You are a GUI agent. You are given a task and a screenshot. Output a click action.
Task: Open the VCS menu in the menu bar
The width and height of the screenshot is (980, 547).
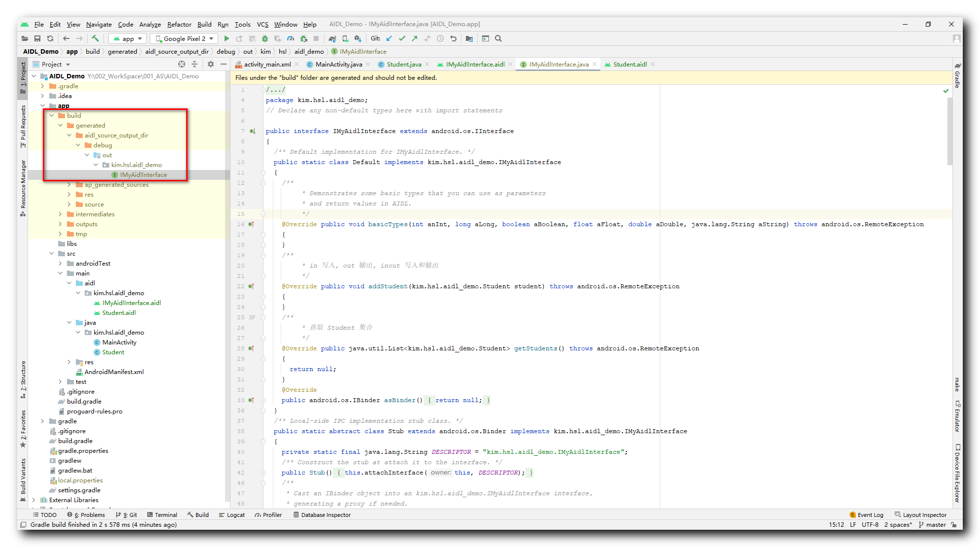tap(263, 24)
